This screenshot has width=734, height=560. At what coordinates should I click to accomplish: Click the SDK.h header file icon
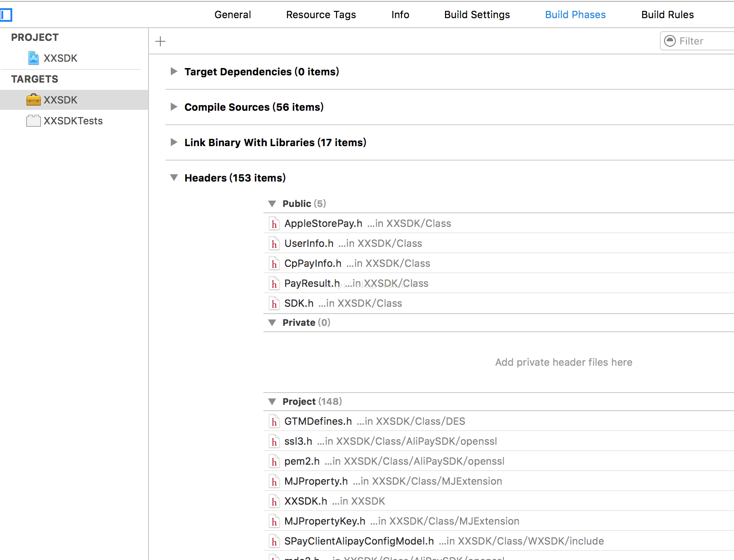274,304
